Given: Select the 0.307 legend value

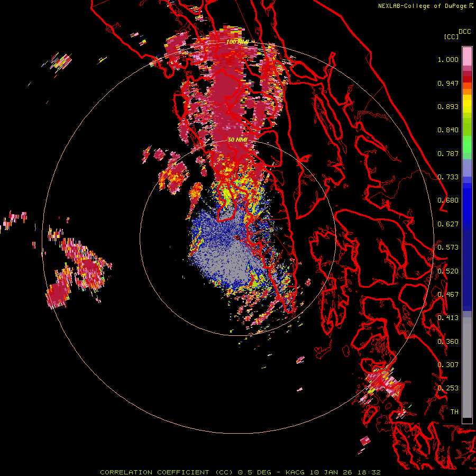Looking at the screenshot, I should 448,365.
